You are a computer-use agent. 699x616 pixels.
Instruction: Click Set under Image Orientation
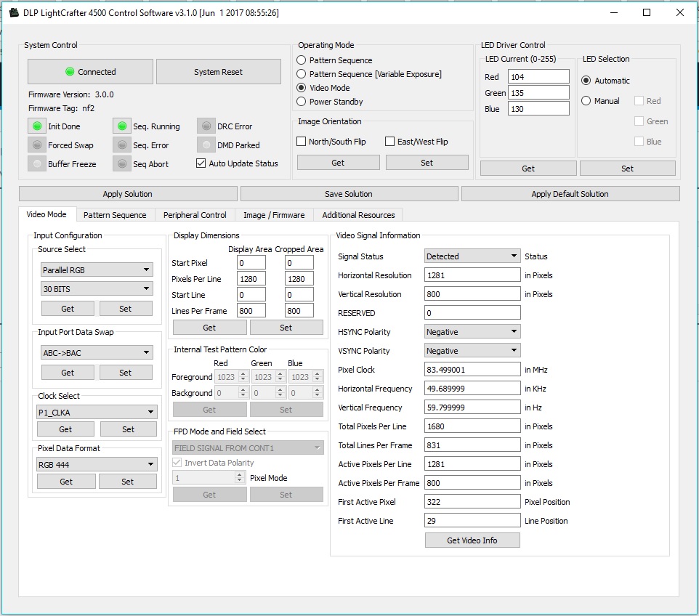pos(427,162)
